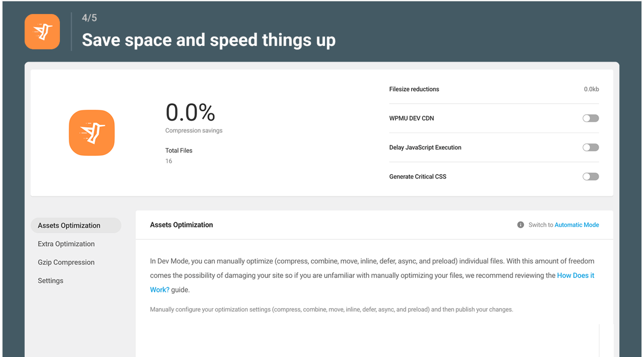Click the WPMU DEV CDN label
Screen dimensions: 644x357
(x=411, y=118)
